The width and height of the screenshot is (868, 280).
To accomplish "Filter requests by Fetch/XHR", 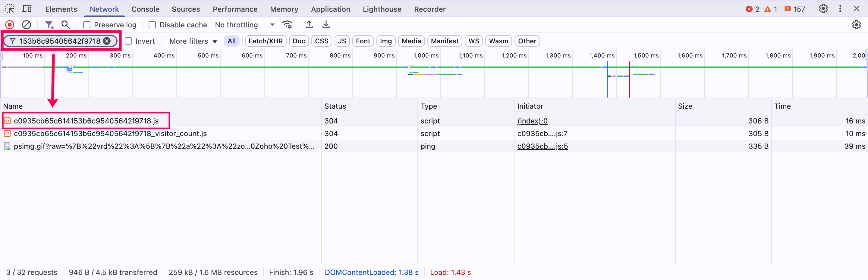I will pos(265,41).
